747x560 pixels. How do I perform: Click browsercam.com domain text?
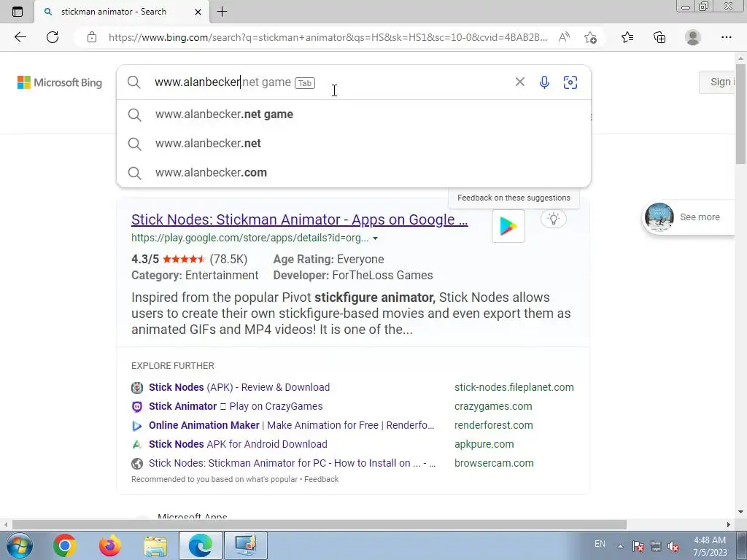tap(494, 463)
